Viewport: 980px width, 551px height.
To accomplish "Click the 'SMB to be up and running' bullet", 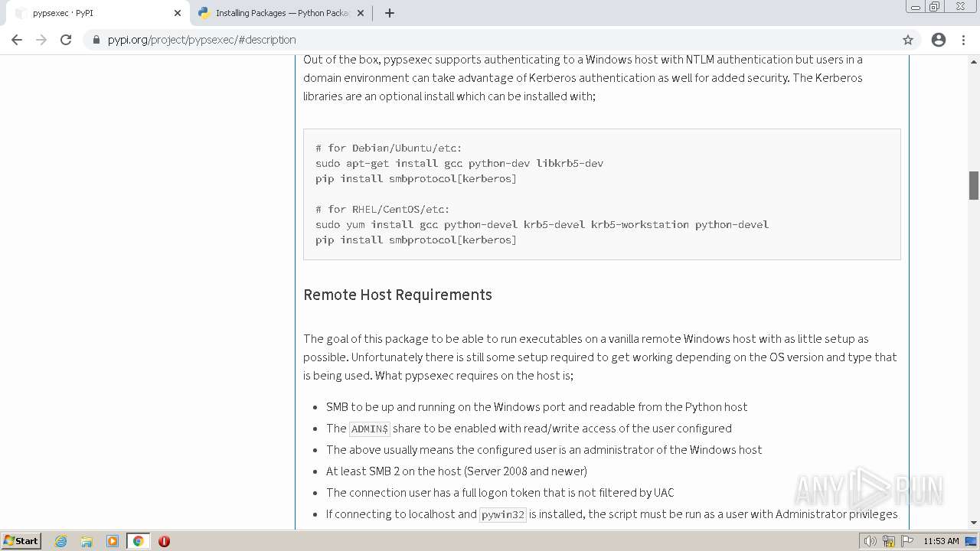I will (x=537, y=407).
